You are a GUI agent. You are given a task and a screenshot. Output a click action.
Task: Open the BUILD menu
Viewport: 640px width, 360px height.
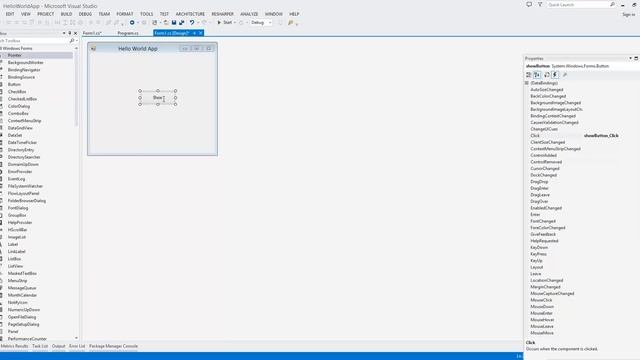pos(66,14)
